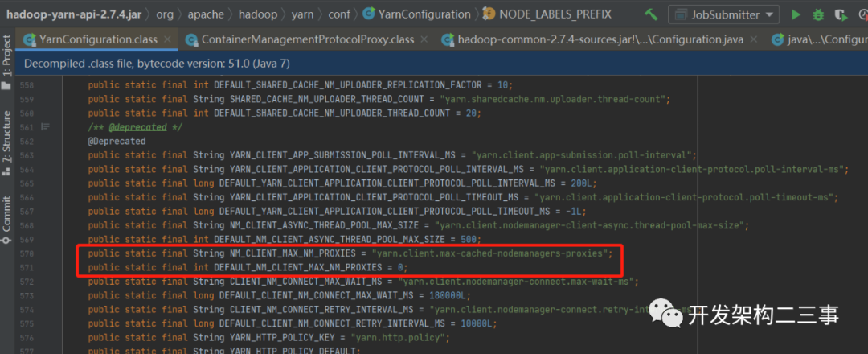Screen dimensions: 868x354
Task: Click the 180000L value on line 573
Action: (448, 295)
